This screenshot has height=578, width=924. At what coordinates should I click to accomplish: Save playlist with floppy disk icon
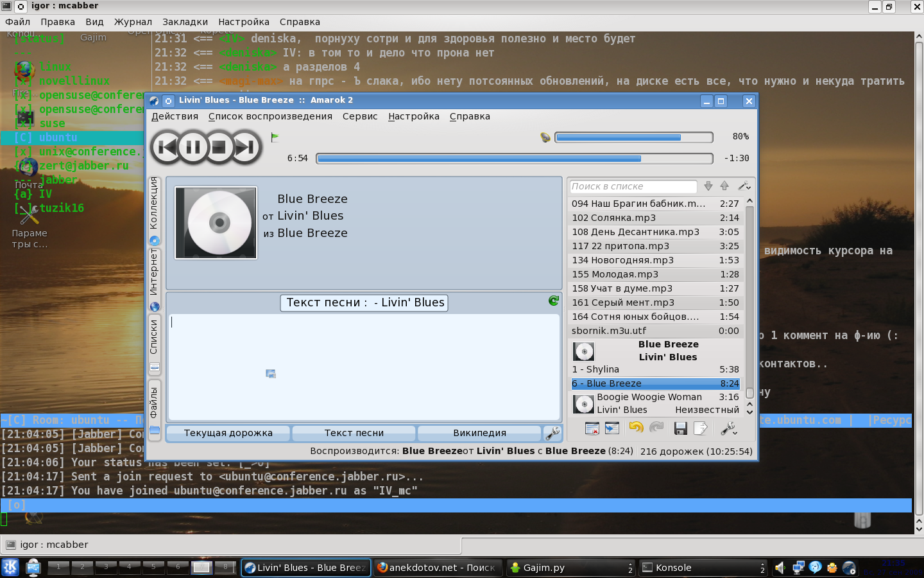click(x=681, y=428)
